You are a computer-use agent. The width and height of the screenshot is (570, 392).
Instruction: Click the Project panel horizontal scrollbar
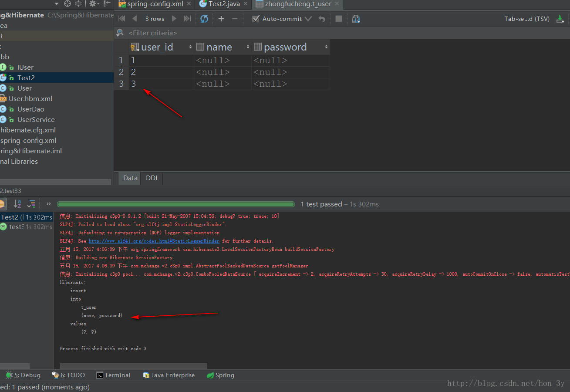pos(55,182)
